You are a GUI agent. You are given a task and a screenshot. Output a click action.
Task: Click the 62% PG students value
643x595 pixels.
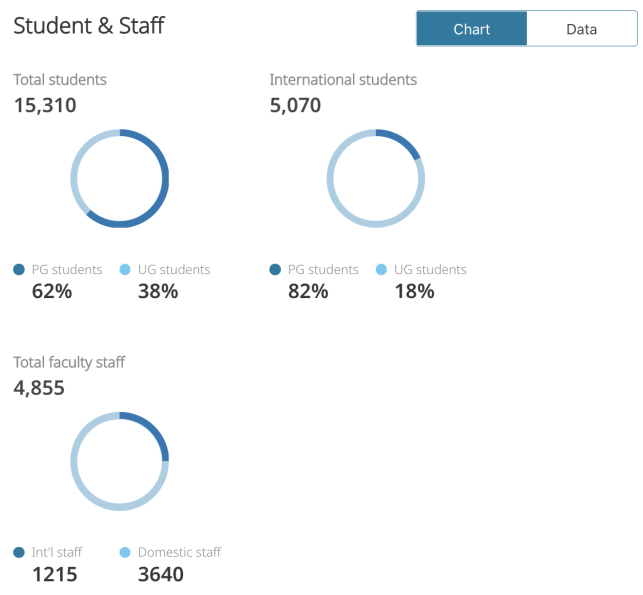[x=52, y=292]
